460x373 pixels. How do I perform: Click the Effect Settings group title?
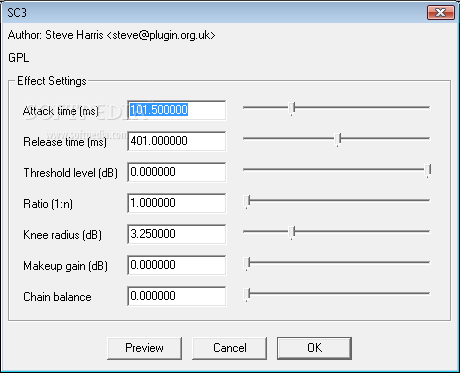point(52,81)
